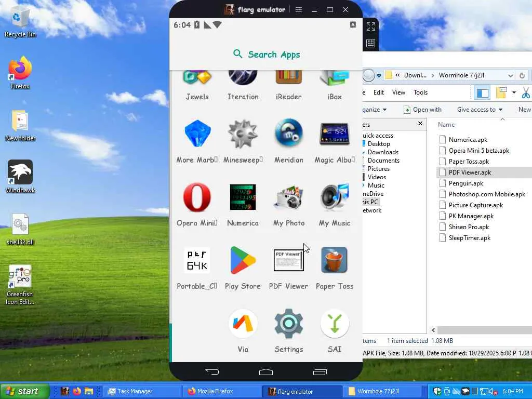
Task: Open the Tools menu in Explorer
Action: 420,92
